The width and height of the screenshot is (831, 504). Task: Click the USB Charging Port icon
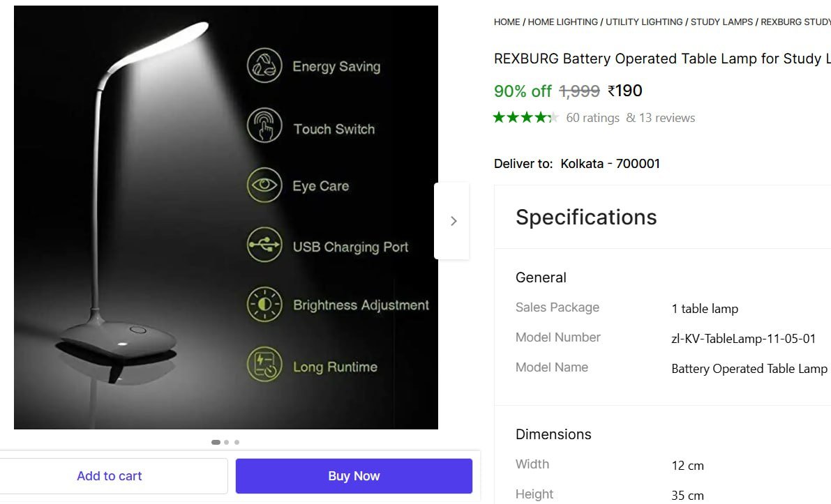(264, 245)
